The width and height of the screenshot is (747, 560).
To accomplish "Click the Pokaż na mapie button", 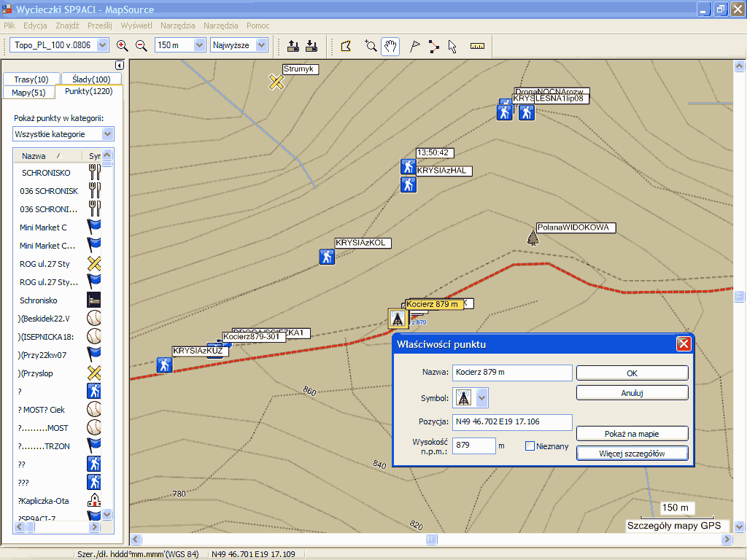I will coord(632,434).
